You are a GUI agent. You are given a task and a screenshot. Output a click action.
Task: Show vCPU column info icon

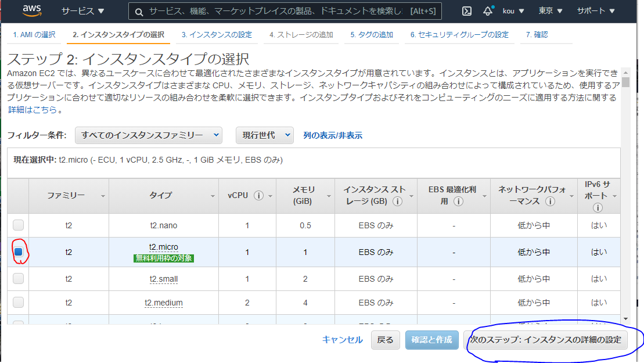point(258,196)
